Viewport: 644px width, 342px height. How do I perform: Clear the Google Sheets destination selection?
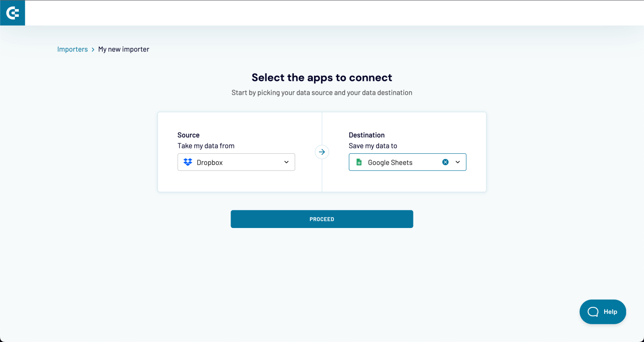[x=445, y=162]
